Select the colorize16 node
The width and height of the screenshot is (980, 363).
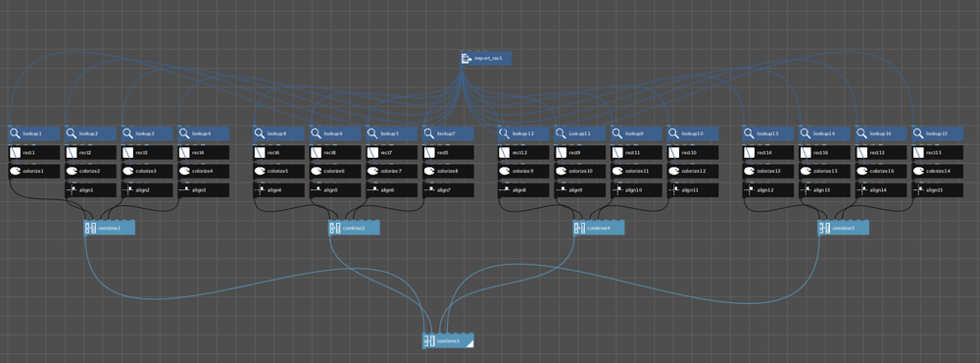point(881,171)
